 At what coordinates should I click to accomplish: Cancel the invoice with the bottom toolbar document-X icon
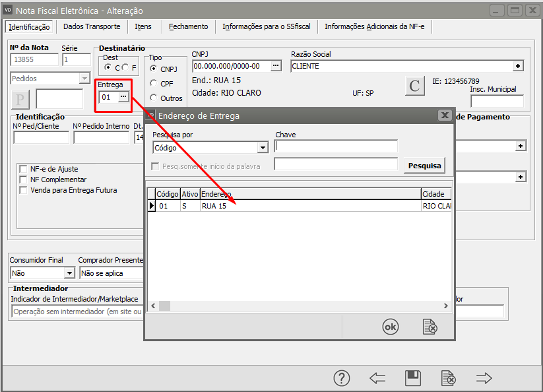[448, 378]
